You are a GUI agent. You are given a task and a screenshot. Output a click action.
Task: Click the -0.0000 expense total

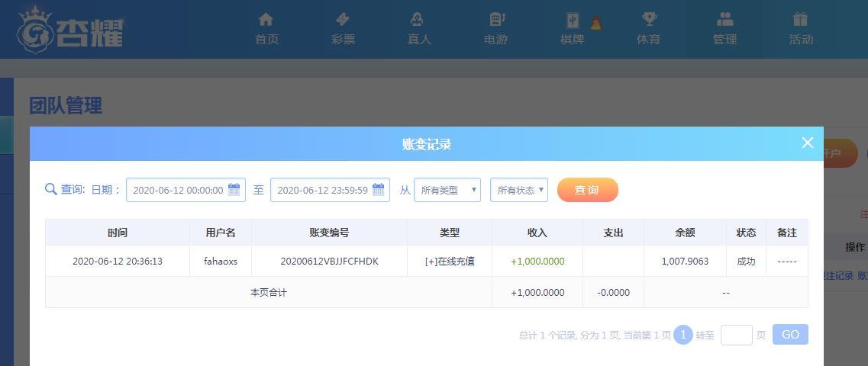pos(613,293)
